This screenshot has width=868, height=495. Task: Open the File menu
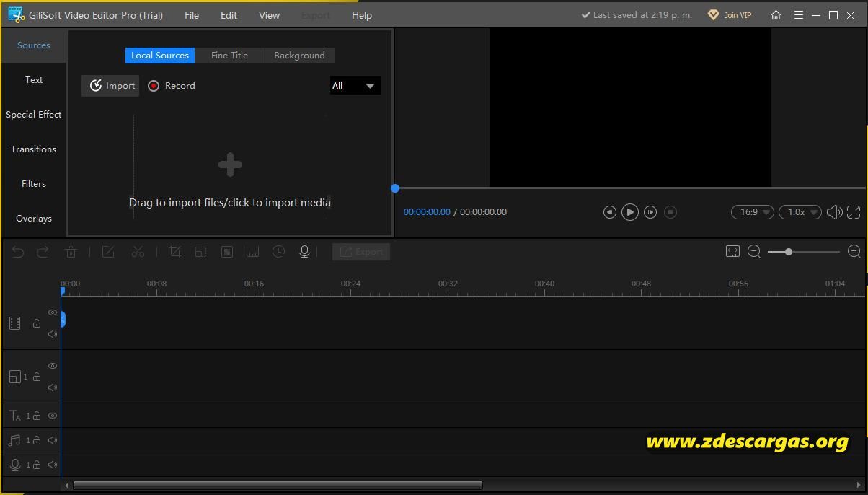pos(192,15)
